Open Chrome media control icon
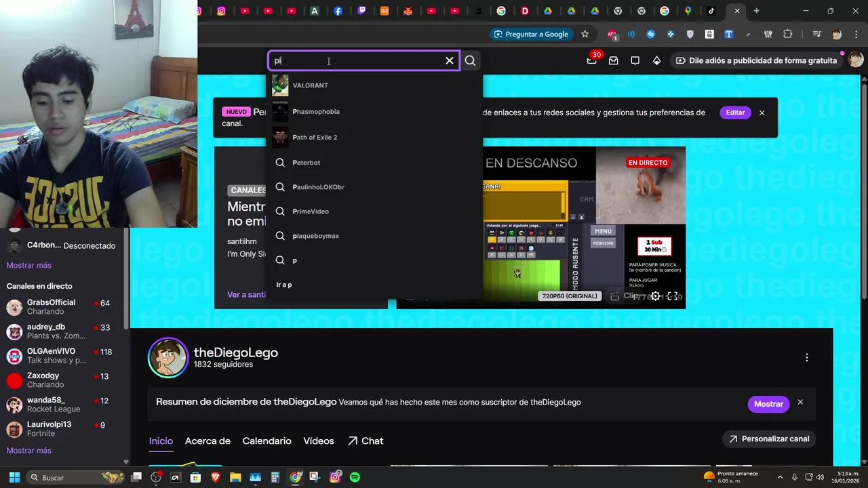 coord(817,34)
